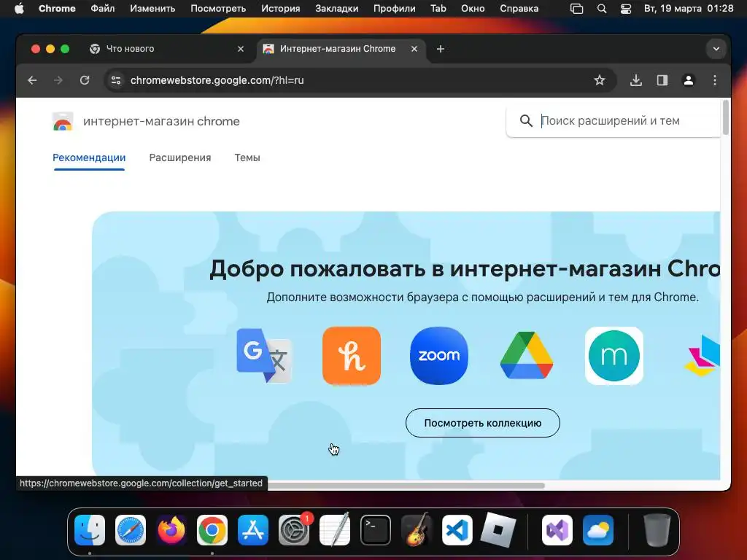The height and width of the screenshot is (560, 747).
Task: Open the orange Honey extension icon
Action: [x=352, y=356]
